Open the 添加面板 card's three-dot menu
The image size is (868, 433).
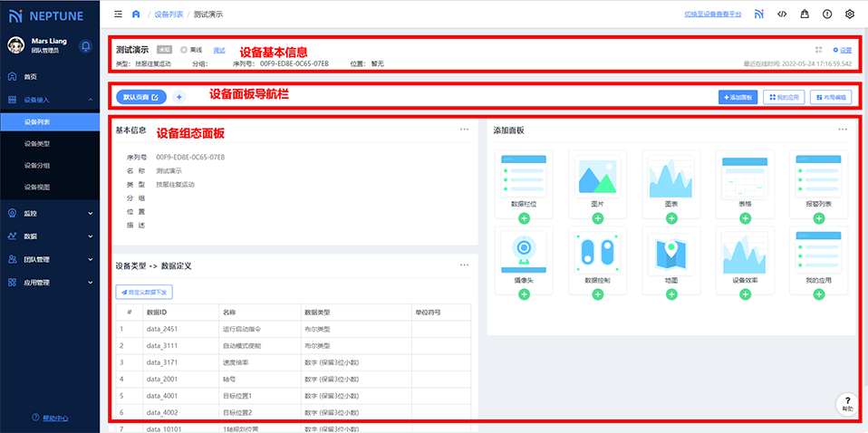click(x=842, y=130)
